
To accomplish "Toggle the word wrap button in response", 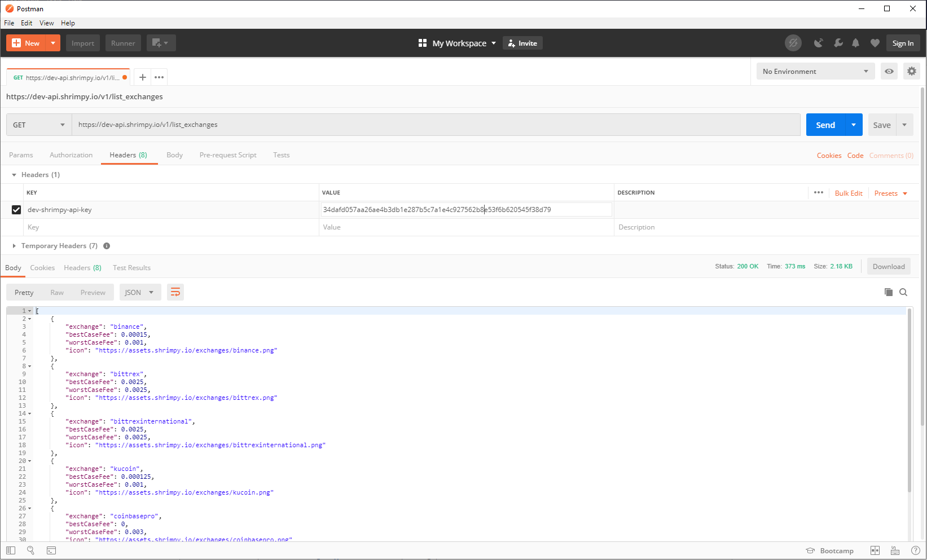I will click(175, 292).
